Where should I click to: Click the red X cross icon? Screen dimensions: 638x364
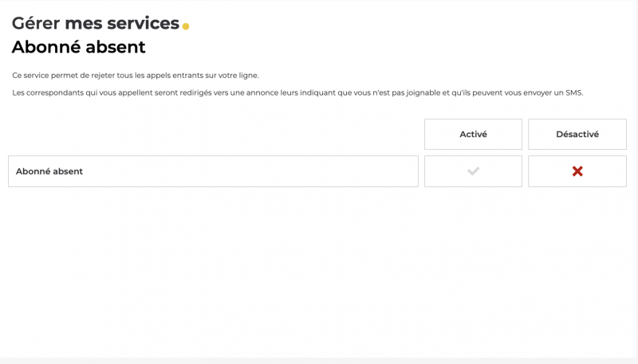pyautogui.click(x=577, y=171)
